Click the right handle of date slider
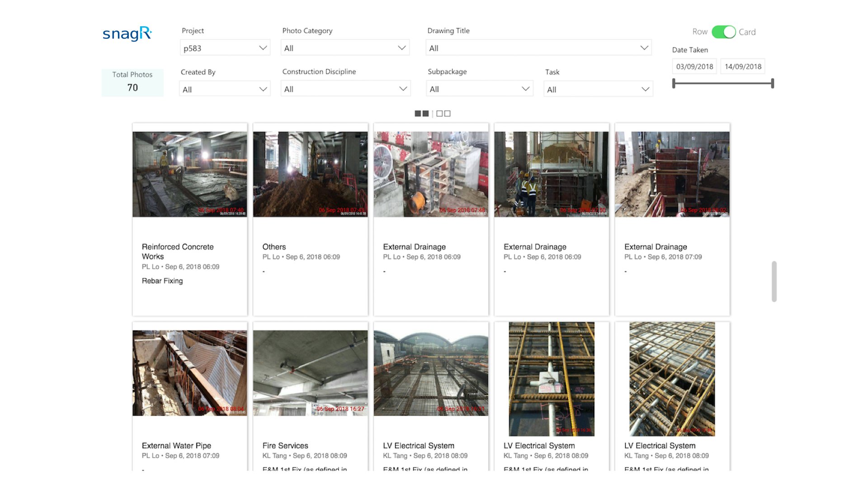 [773, 83]
